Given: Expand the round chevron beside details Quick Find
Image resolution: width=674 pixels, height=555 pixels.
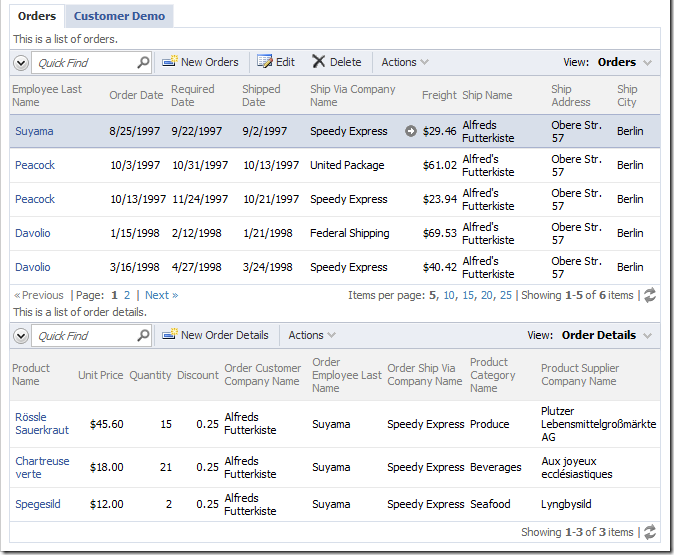Looking at the screenshot, I should 21,336.
